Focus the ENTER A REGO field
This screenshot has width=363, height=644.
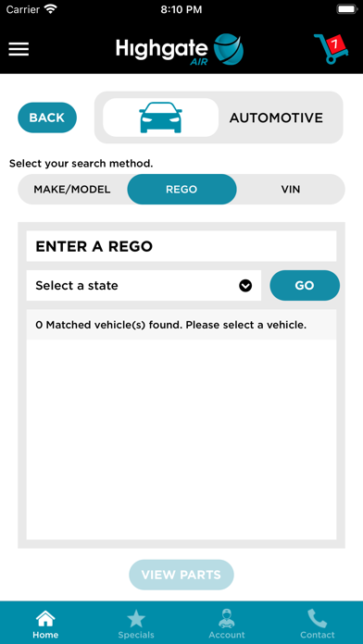181,246
